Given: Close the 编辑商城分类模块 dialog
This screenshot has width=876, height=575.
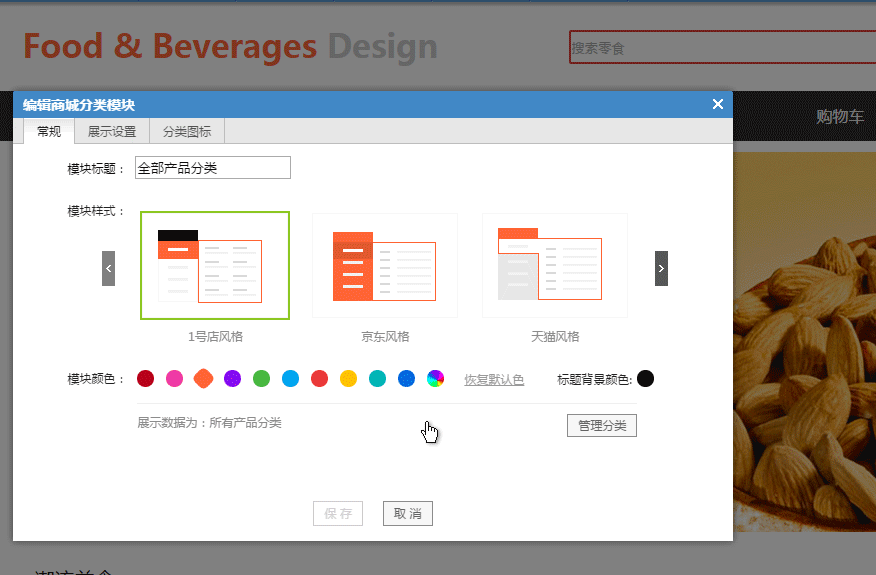Looking at the screenshot, I should pos(718,104).
